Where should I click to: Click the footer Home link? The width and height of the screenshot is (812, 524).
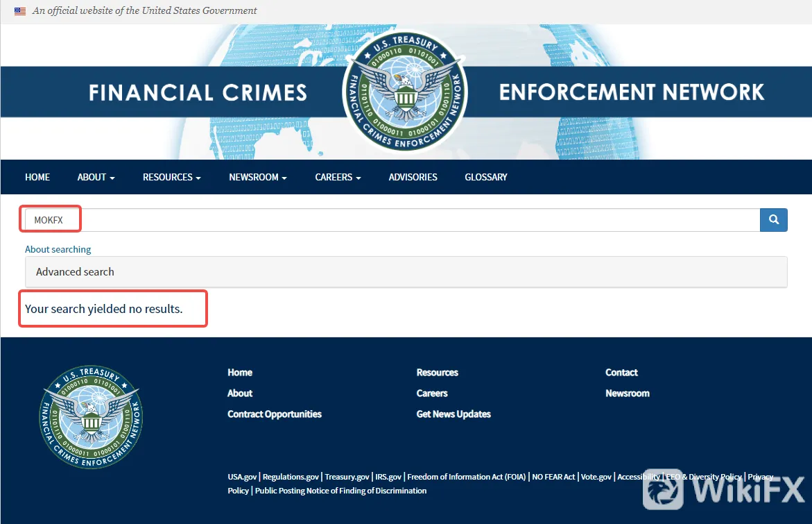click(x=240, y=372)
